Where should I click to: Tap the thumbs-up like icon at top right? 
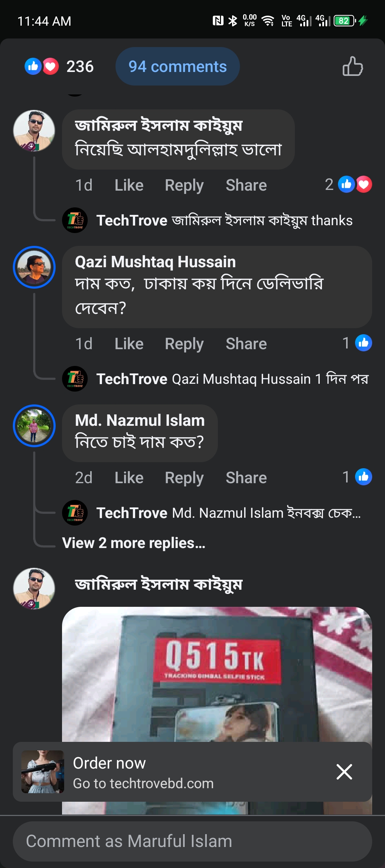tap(353, 66)
